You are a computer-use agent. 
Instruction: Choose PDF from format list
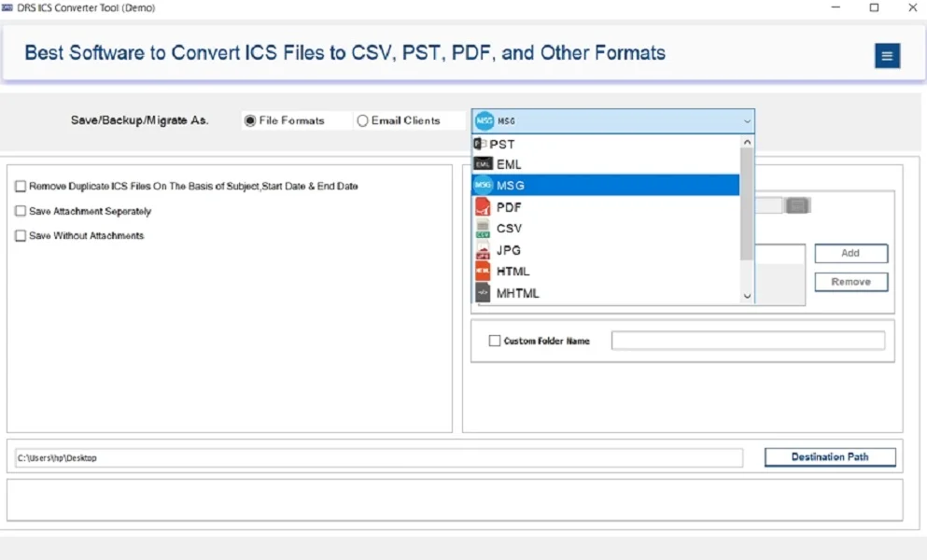(605, 207)
